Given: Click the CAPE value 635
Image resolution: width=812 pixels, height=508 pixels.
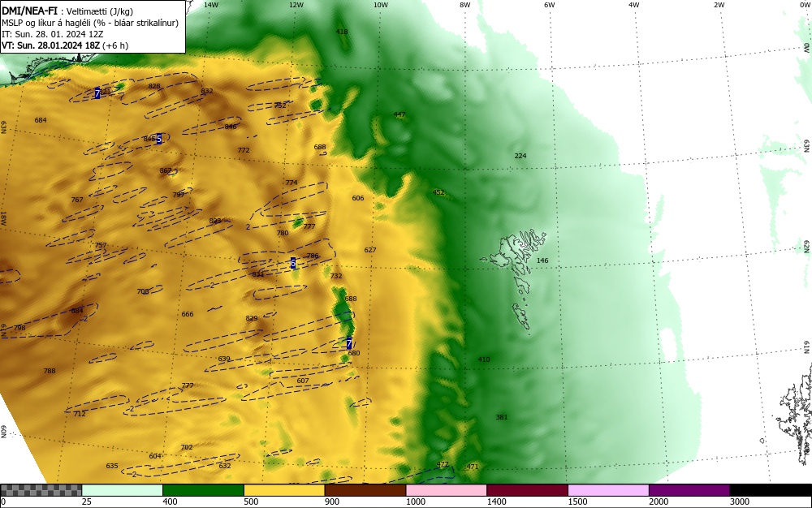Looking at the screenshot, I should [x=112, y=466].
